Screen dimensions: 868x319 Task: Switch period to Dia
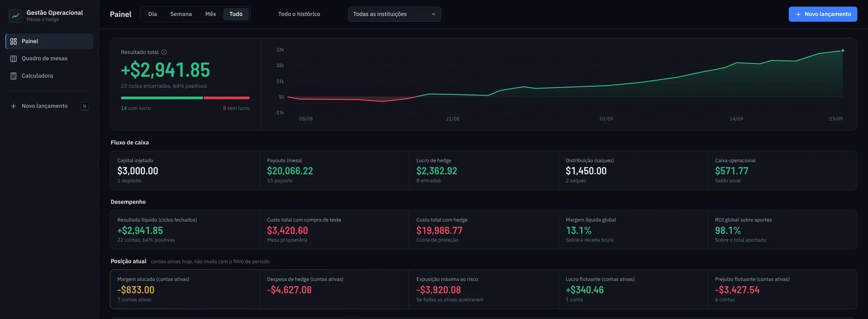coord(152,14)
